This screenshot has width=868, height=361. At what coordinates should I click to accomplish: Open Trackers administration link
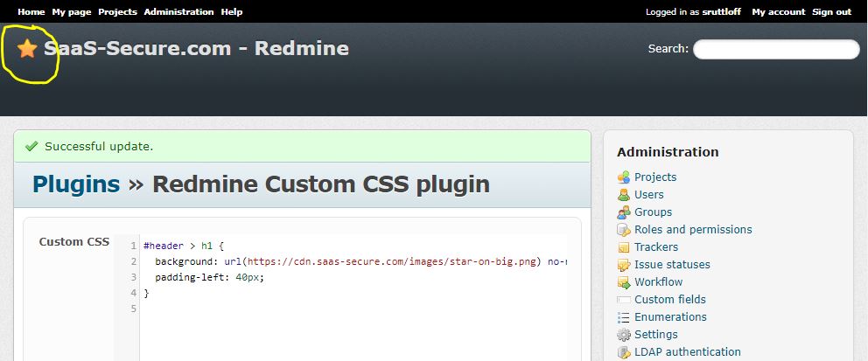(656, 247)
